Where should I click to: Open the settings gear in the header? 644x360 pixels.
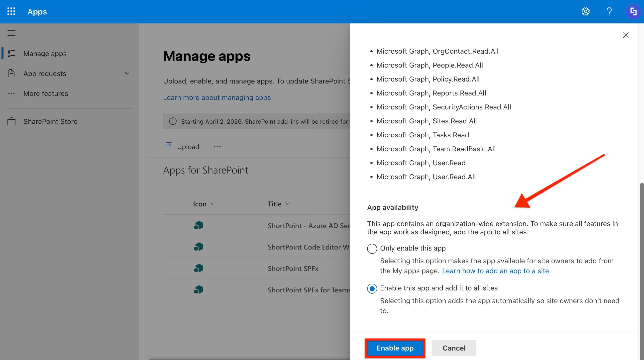point(585,11)
